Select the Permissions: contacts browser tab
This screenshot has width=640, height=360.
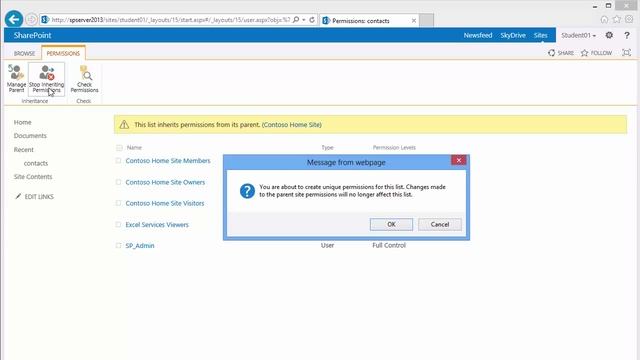point(360,20)
